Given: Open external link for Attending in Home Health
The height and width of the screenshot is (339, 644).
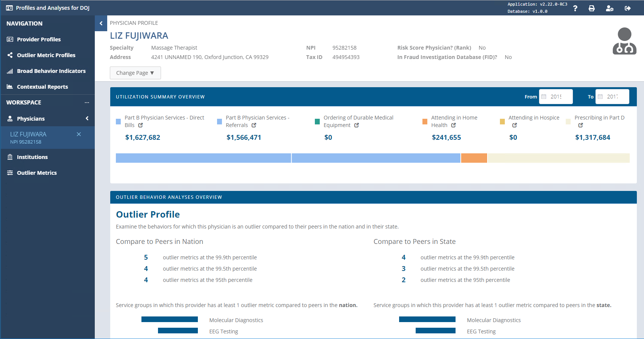Looking at the screenshot, I should pos(454,125).
